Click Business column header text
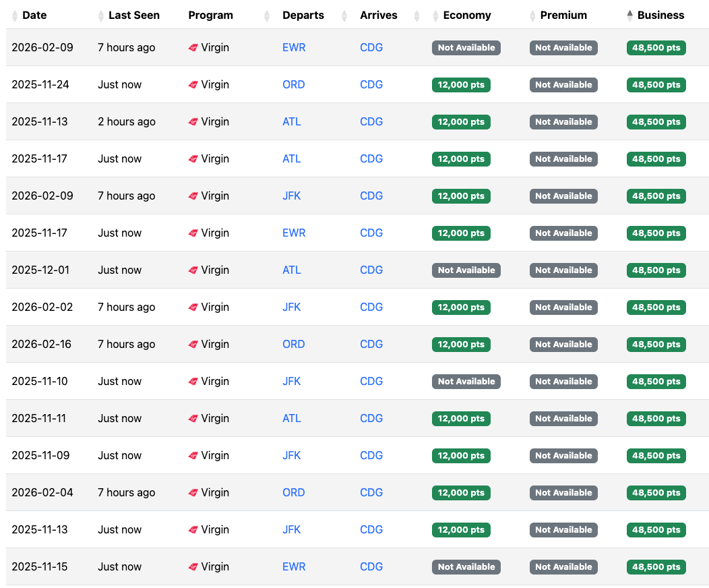 660,16
